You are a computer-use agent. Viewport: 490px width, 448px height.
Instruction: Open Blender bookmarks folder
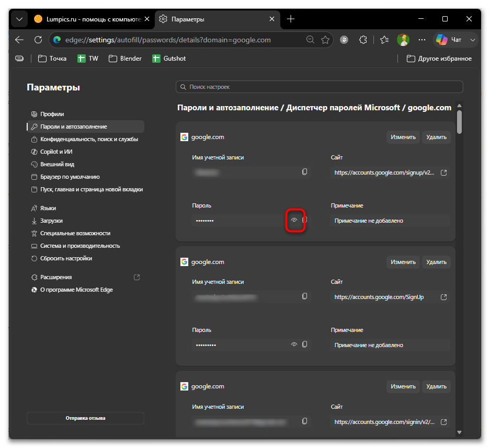(125, 59)
